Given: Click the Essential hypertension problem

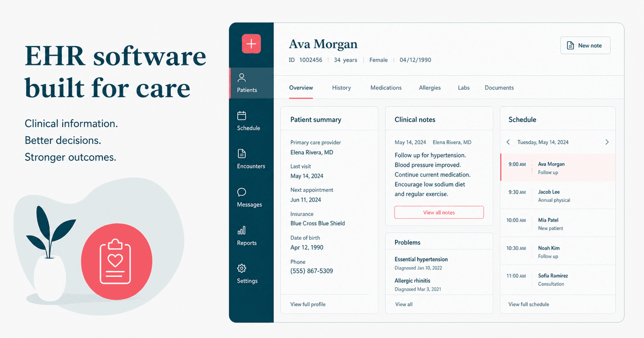Looking at the screenshot, I should click(421, 259).
